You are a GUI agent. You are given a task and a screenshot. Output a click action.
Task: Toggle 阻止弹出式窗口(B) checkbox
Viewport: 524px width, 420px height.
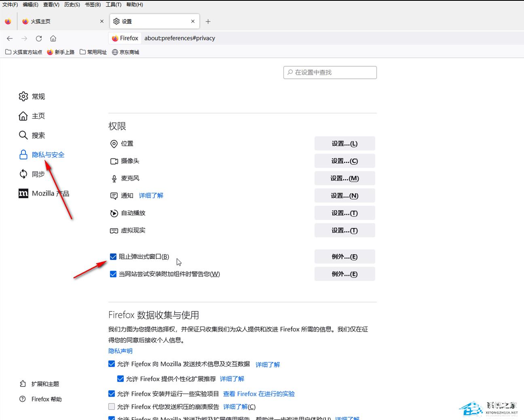tap(113, 256)
